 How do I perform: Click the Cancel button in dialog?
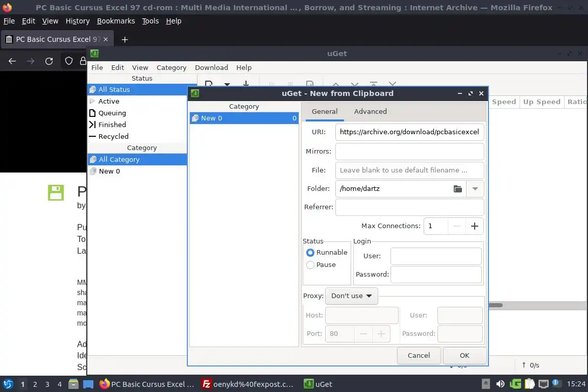pos(419,356)
